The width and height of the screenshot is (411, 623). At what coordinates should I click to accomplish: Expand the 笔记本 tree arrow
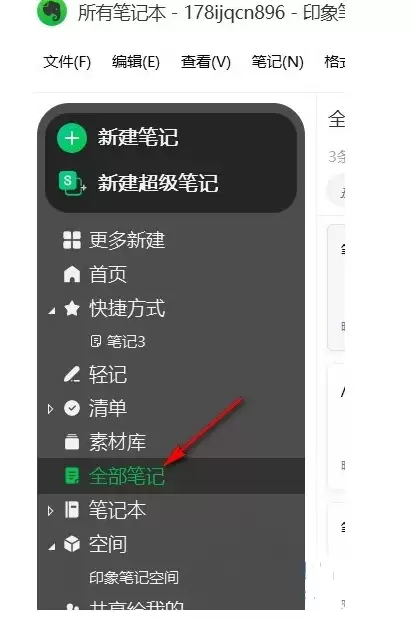[x=50, y=511]
